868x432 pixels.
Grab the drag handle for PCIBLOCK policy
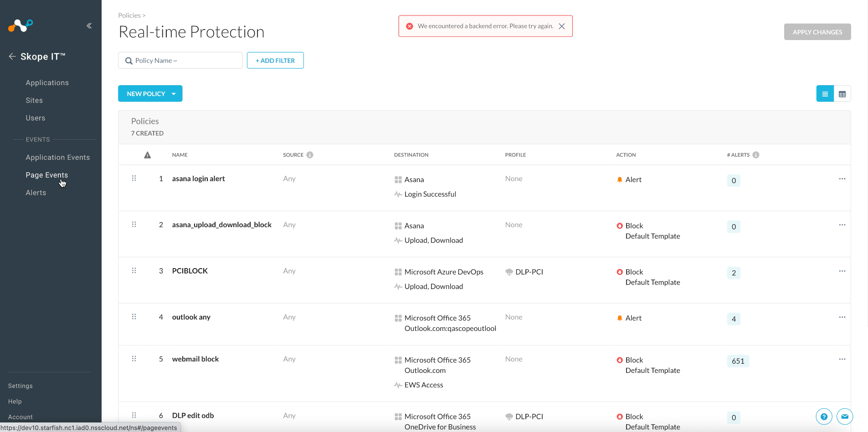pos(134,270)
